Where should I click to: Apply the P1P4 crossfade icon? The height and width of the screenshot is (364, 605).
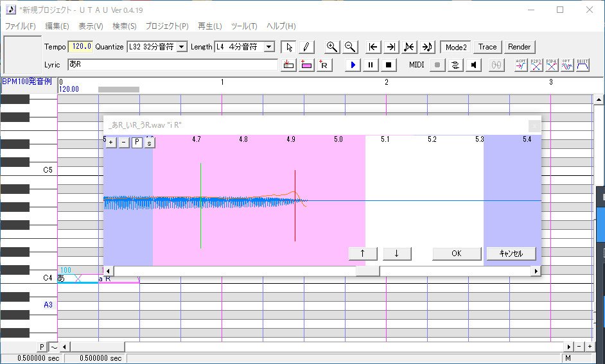[x=551, y=65]
